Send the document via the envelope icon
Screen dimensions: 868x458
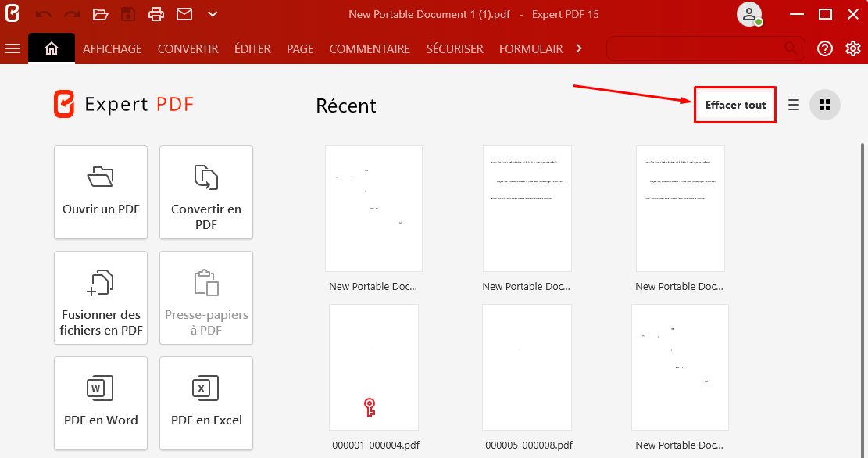tap(184, 14)
